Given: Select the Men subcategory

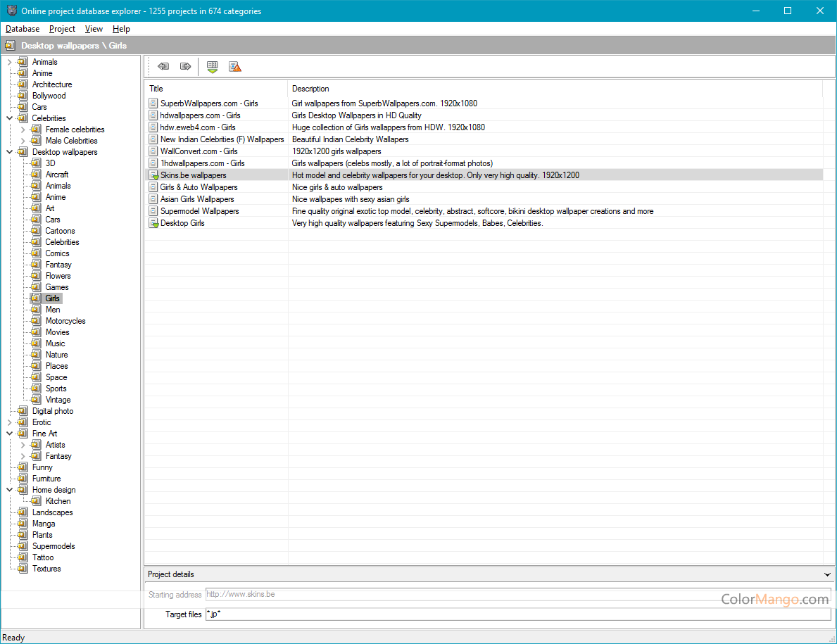Looking at the screenshot, I should tap(53, 310).
